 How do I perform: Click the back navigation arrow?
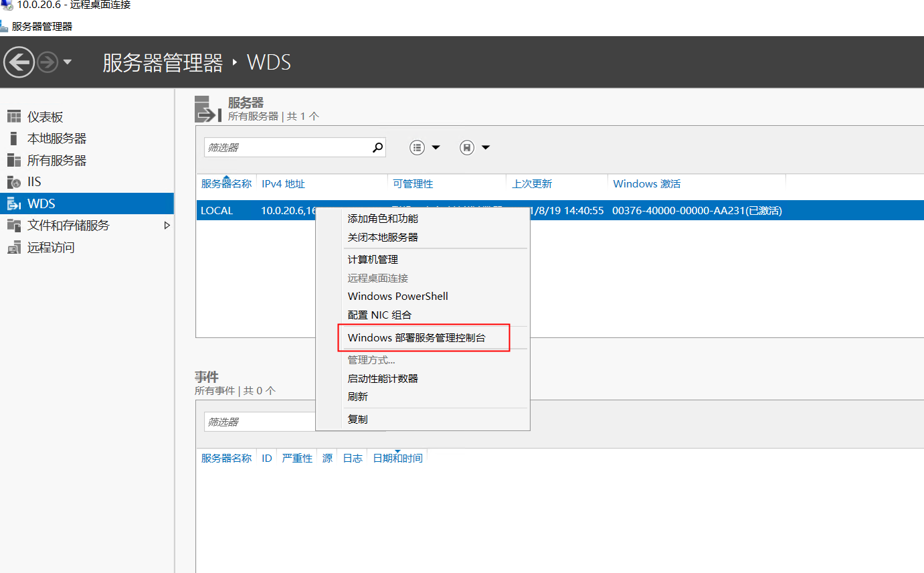click(x=19, y=63)
